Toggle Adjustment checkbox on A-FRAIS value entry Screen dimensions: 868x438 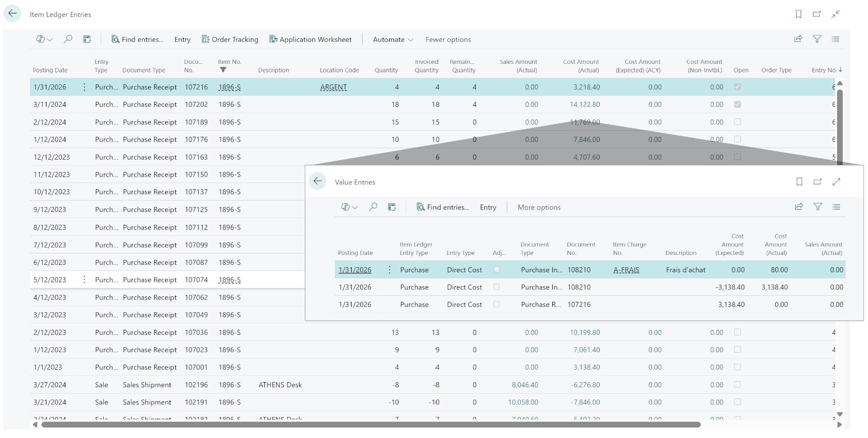[496, 270]
